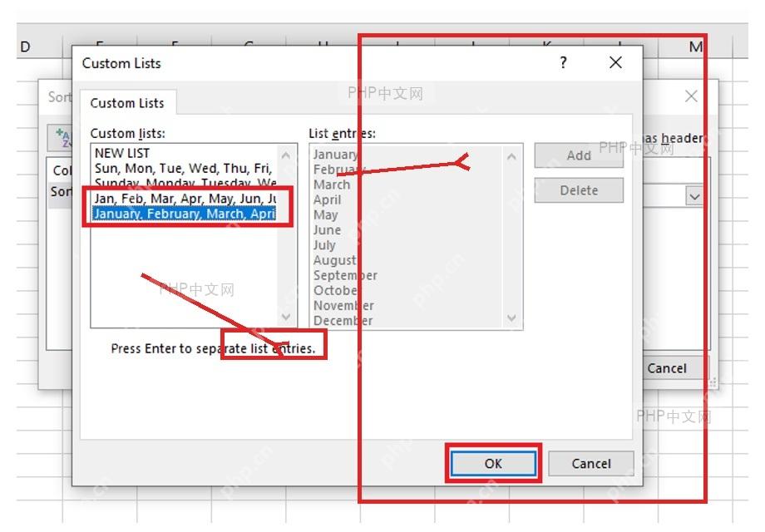Click down arrow of List entries scrollbar
The width and height of the screenshot is (765, 532).
pos(511,318)
